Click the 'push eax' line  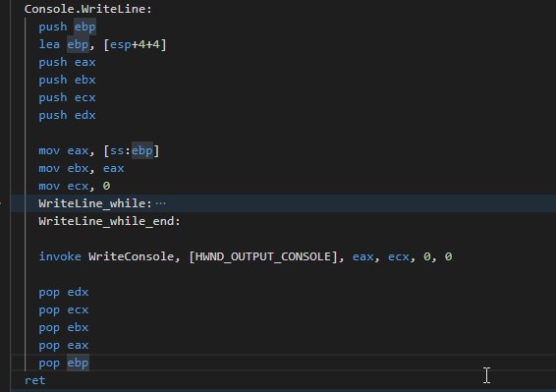coord(67,63)
